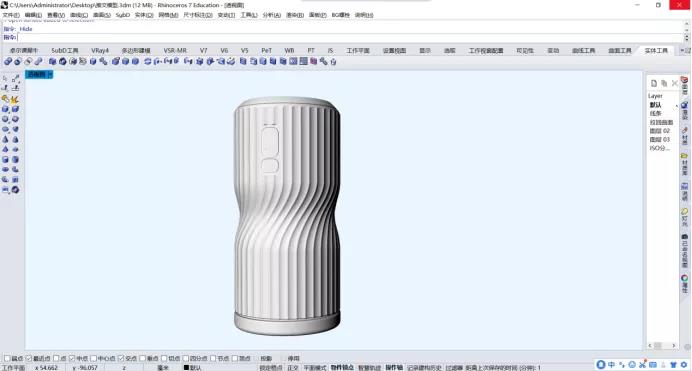This screenshot has width=692, height=371.
Task: Pick the Torus tool in left sidebar
Action: [5, 169]
